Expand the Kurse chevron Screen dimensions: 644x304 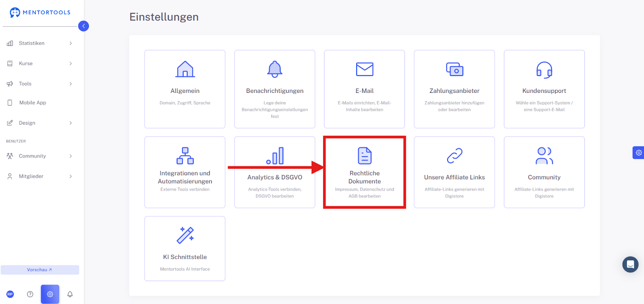click(70, 64)
